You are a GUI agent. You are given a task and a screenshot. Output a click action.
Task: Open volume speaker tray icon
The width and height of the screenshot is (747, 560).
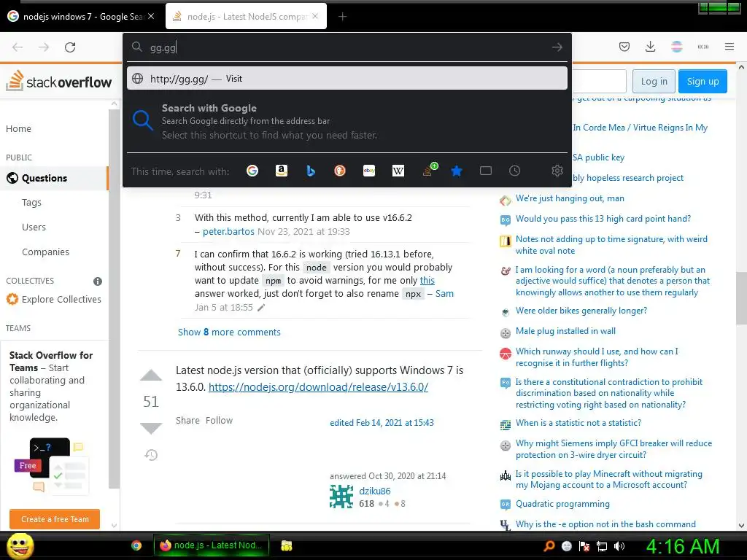coord(619,546)
